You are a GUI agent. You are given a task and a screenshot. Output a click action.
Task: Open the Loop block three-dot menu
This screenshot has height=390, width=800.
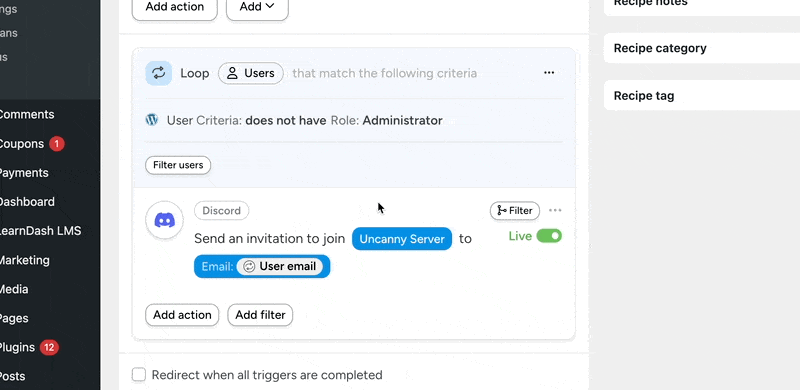[549, 72]
